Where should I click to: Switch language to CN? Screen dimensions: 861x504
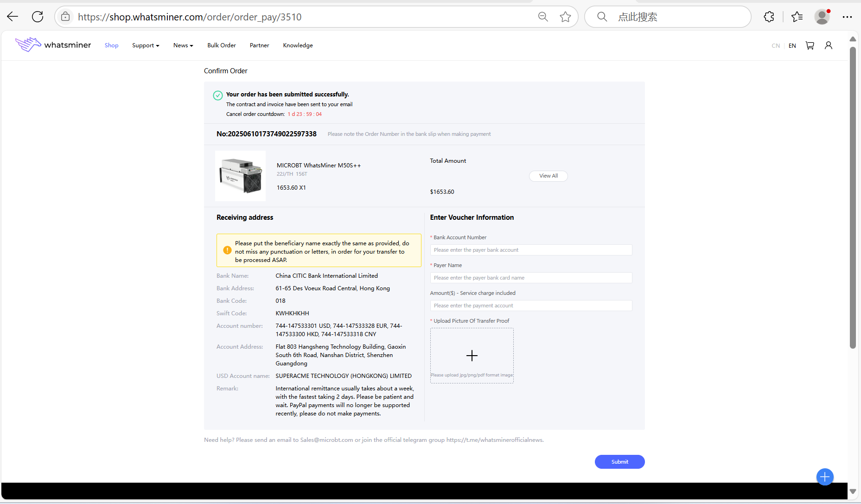pos(776,46)
